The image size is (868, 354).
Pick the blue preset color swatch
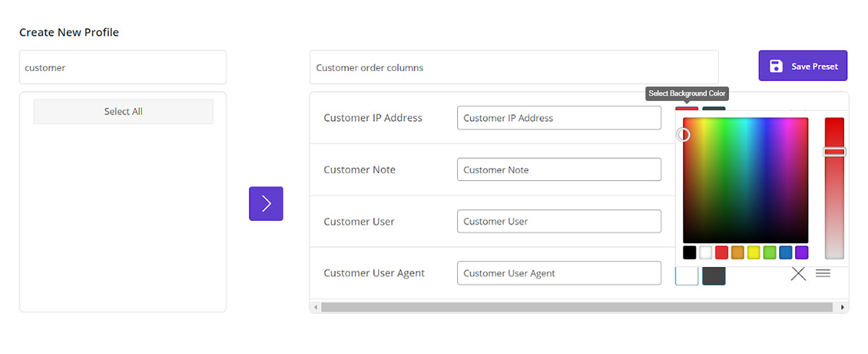(785, 253)
